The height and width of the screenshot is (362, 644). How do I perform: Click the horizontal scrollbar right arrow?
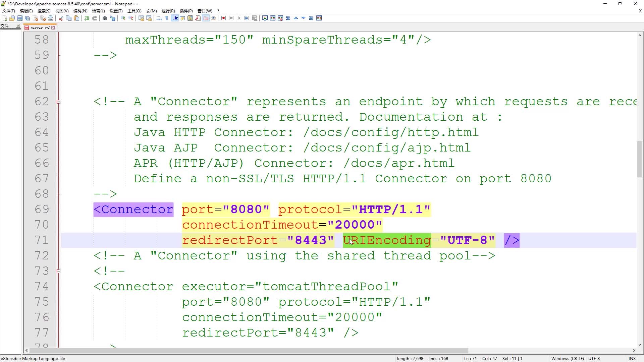pos(634,351)
